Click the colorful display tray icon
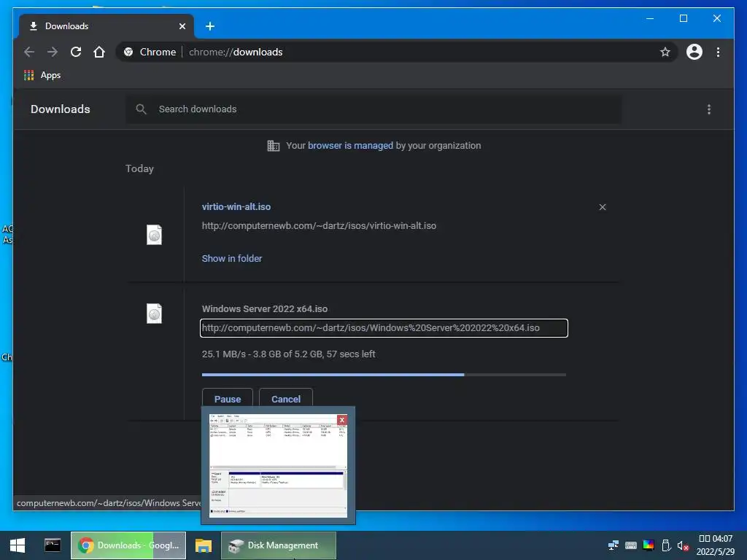The width and height of the screenshot is (747, 560). (649, 545)
